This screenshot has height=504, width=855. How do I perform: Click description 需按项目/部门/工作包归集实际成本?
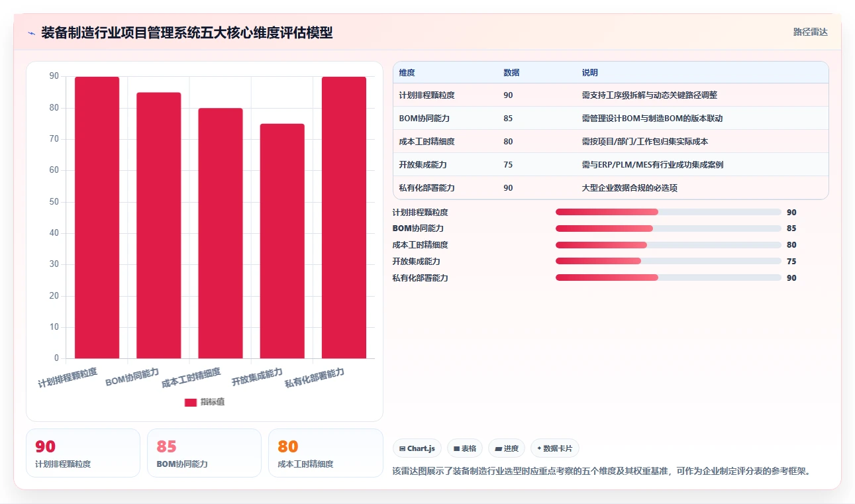coord(644,142)
